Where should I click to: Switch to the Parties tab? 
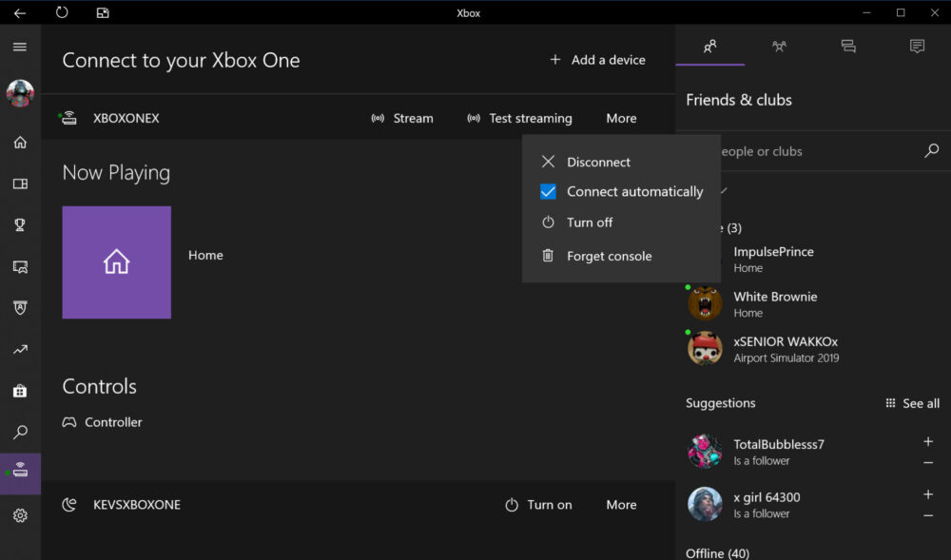tap(780, 46)
